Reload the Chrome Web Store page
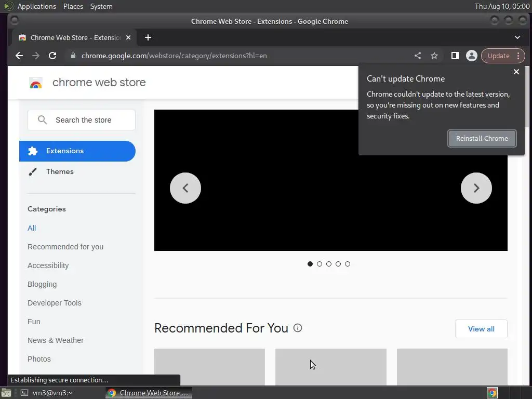The height and width of the screenshot is (399, 532). pyautogui.click(x=52, y=56)
